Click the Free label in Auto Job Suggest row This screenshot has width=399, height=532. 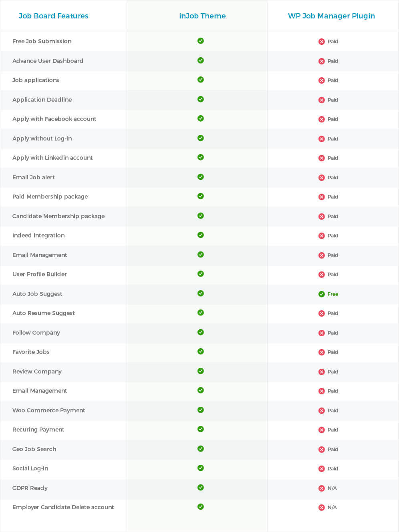coord(333,294)
